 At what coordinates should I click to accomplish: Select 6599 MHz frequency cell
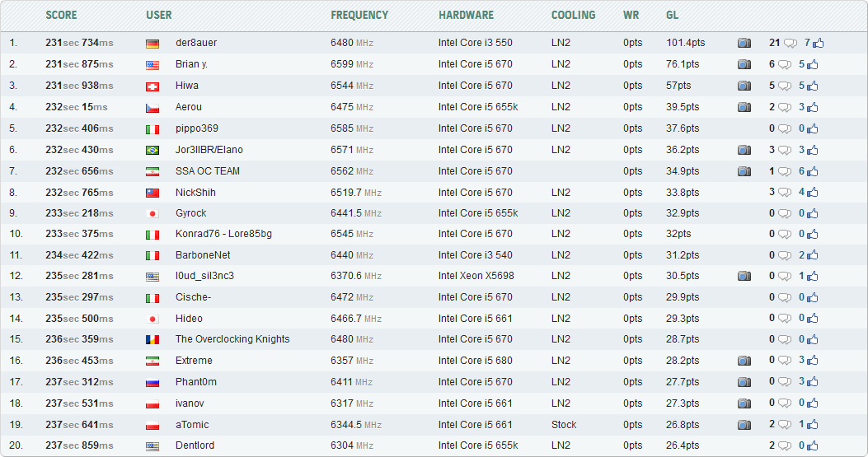coord(352,64)
